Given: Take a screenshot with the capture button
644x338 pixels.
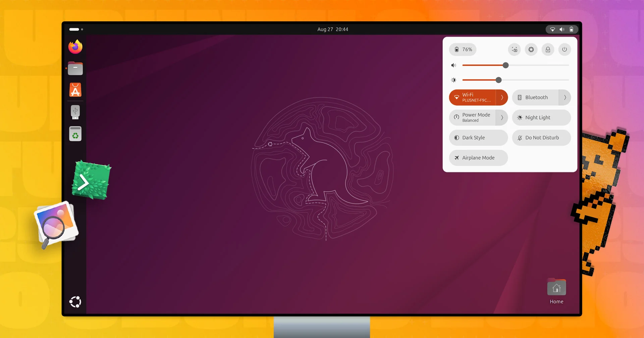Looking at the screenshot, I should coord(515,50).
